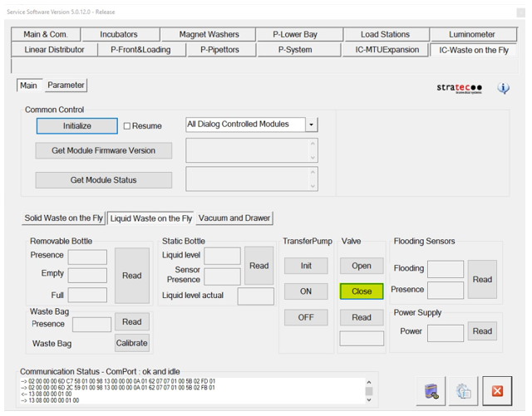Viewport: 532px width, 416px height.
Task: Click the red X exit button
Action: pyautogui.click(x=497, y=391)
